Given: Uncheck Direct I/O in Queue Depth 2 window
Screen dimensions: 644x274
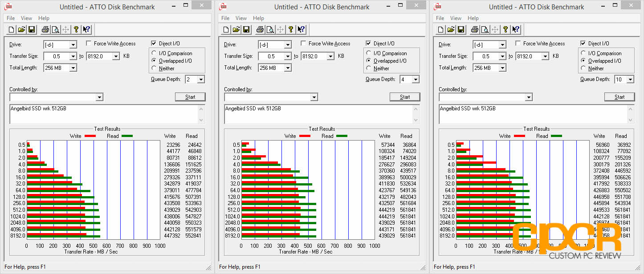Looking at the screenshot, I should pos(154,44).
